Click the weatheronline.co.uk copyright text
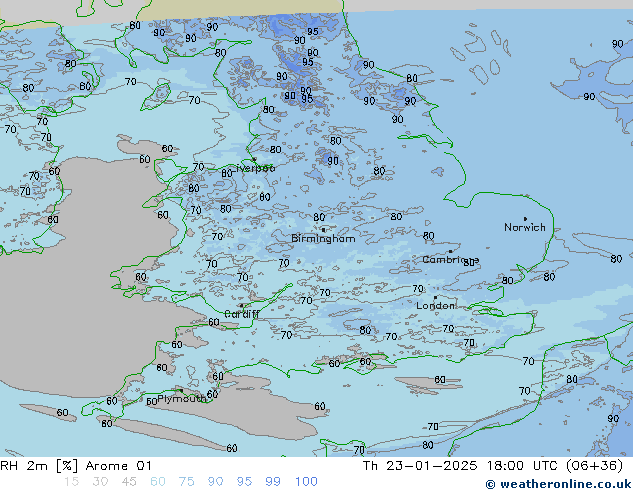 pyautogui.click(x=558, y=484)
